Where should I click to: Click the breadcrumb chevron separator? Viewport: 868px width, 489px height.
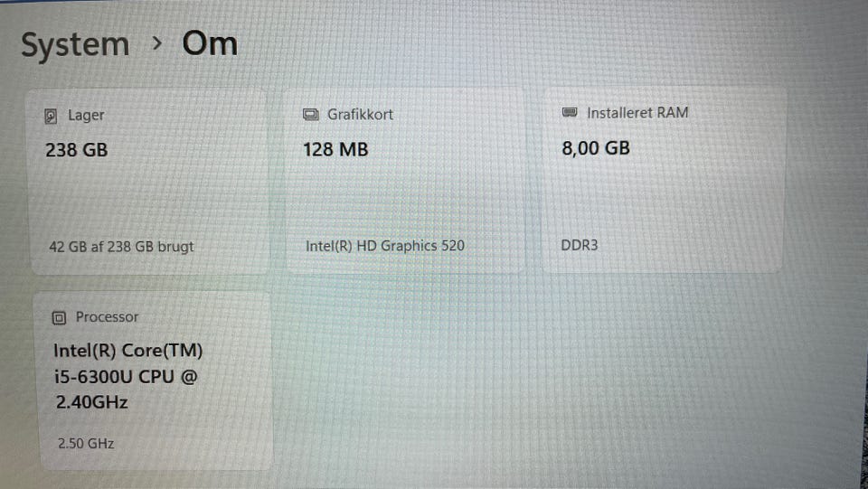(156, 43)
